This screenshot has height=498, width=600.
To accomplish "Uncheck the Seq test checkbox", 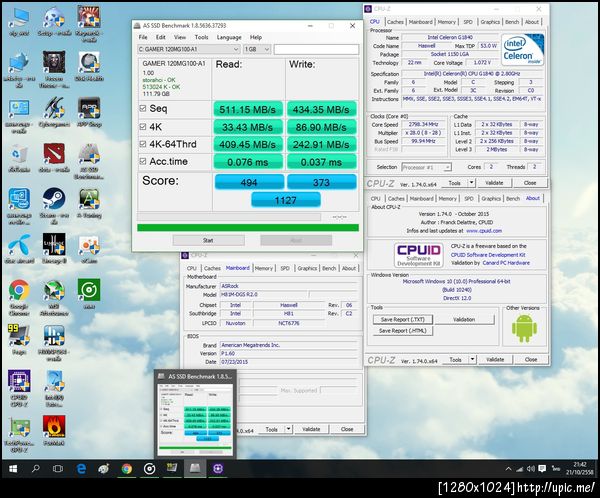I will (x=143, y=109).
